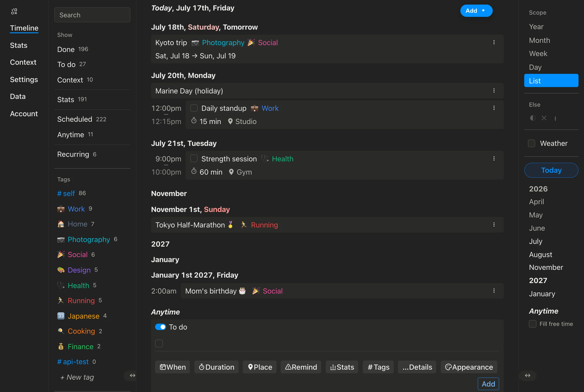
Task: Click the app logo icon above Timeline
Action: coord(14,11)
